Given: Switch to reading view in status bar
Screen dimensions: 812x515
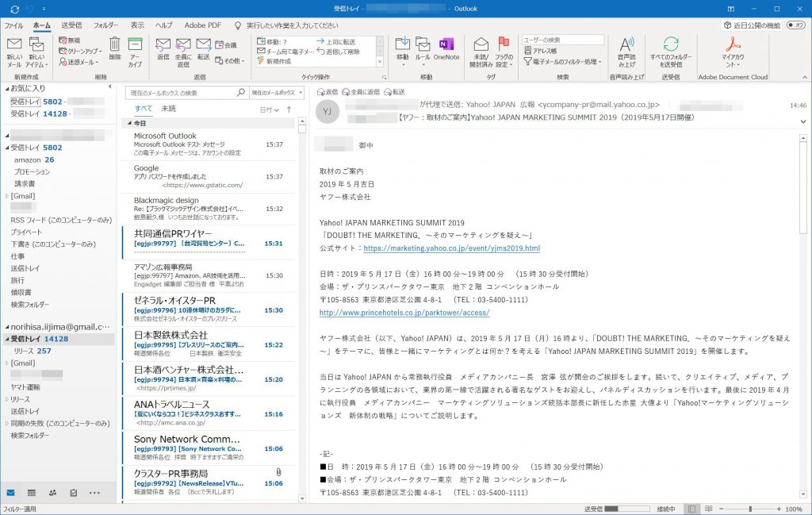Looking at the screenshot, I should (x=708, y=509).
